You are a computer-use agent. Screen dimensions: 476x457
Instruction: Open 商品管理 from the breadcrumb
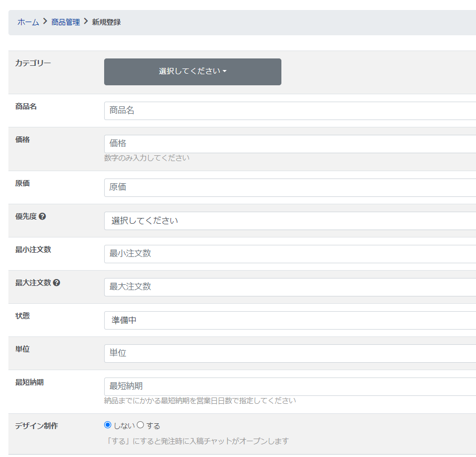66,22
